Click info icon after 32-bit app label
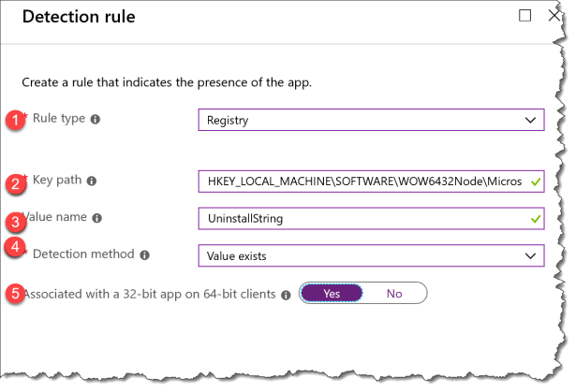Image resolution: width=576 pixels, height=392 pixels. pos(285,294)
